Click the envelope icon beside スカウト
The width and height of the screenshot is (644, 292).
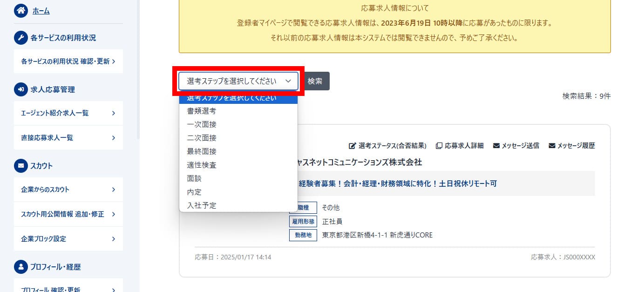(x=21, y=165)
